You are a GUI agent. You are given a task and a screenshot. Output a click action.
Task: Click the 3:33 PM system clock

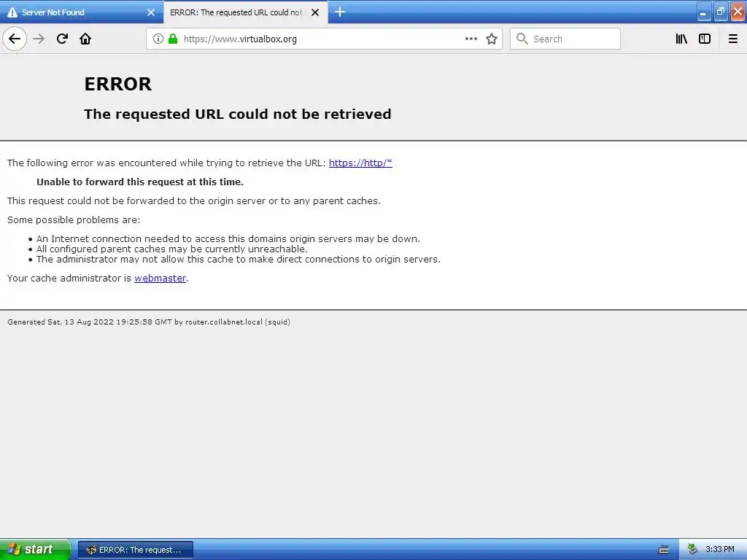click(720, 549)
